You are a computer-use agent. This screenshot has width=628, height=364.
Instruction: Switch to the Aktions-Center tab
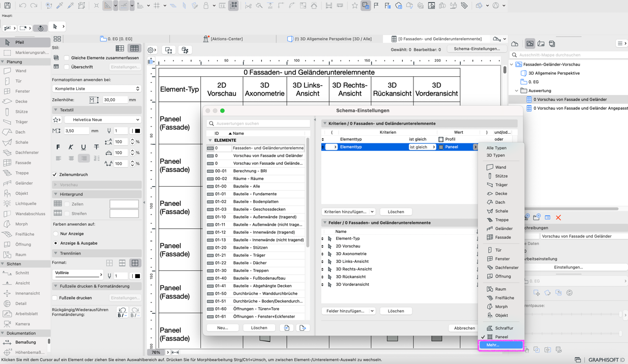pyautogui.click(x=223, y=39)
